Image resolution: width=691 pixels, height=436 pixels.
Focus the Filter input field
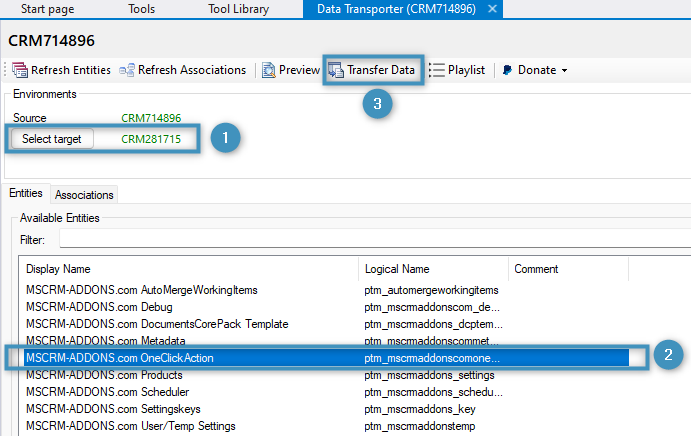coord(375,239)
